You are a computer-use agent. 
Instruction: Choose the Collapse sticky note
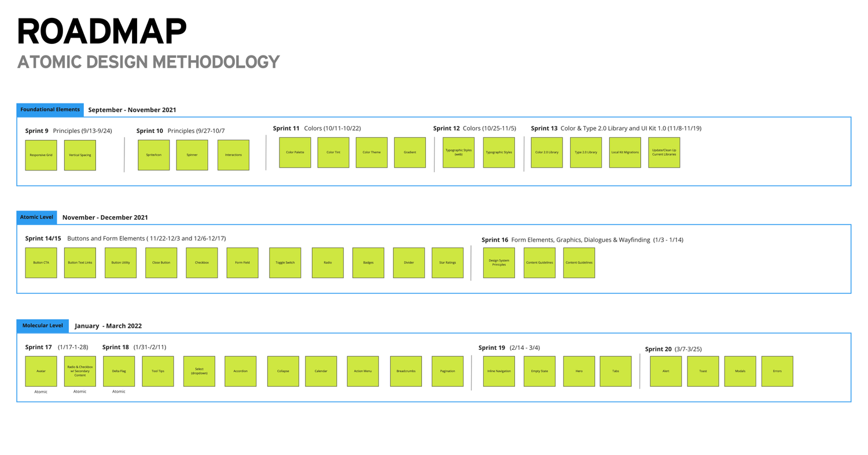click(x=283, y=371)
